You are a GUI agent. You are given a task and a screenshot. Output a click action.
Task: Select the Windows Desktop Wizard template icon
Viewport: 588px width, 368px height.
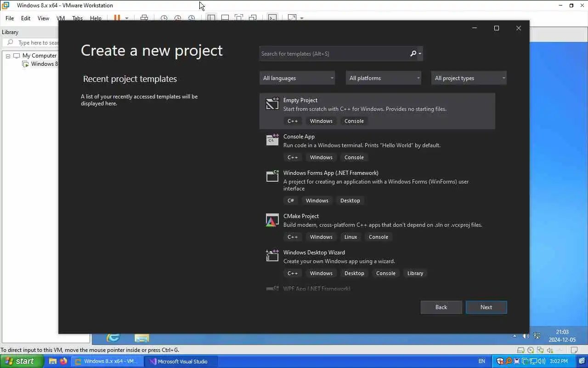tap(272, 256)
